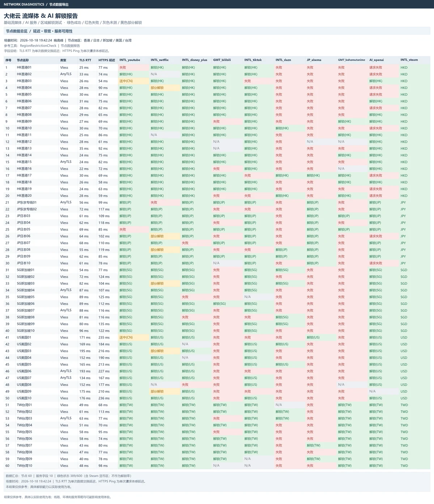Click the GMT_bilibili column header
The width and height of the screenshot is (434, 504).
click(222, 60)
